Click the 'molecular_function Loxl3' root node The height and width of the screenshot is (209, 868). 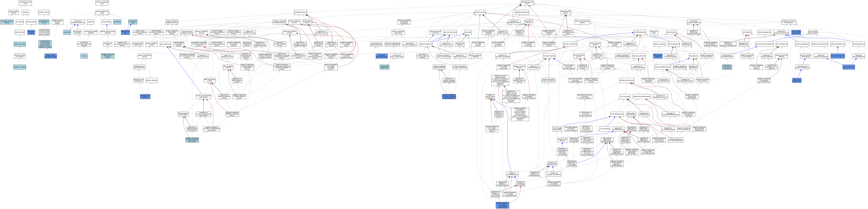25,3
